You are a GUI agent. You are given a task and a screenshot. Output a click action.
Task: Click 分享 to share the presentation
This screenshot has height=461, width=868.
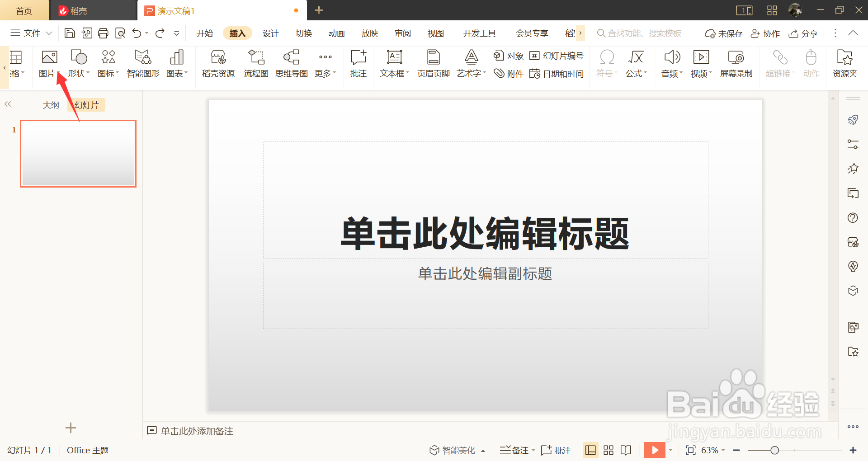(x=803, y=33)
